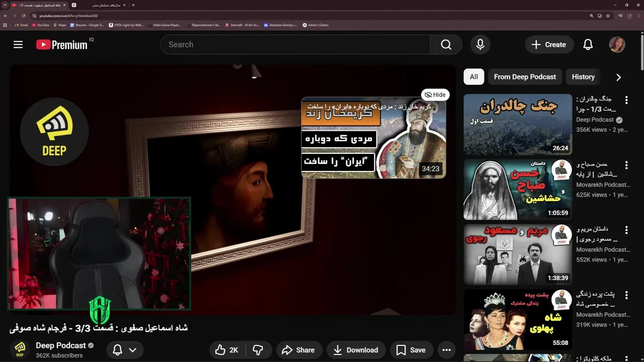Close the Shah Ismail Safavi browser tab
The image size is (644, 362).
[x=64, y=5]
